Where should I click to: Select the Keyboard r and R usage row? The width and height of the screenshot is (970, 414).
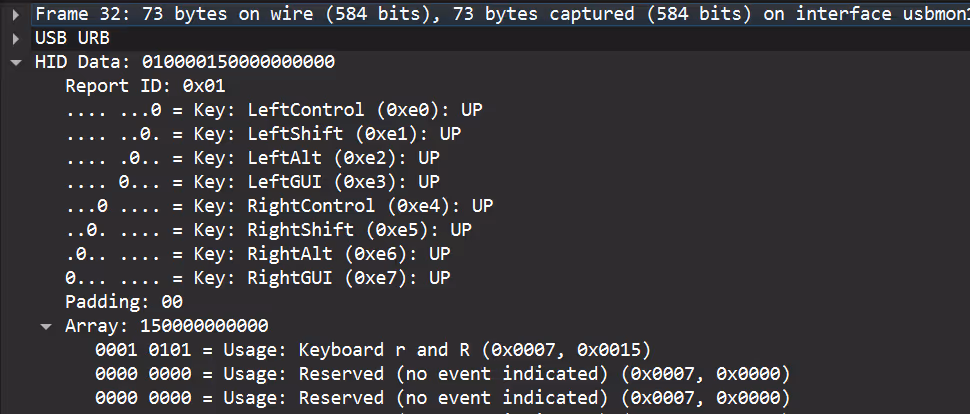pos(373,350)
